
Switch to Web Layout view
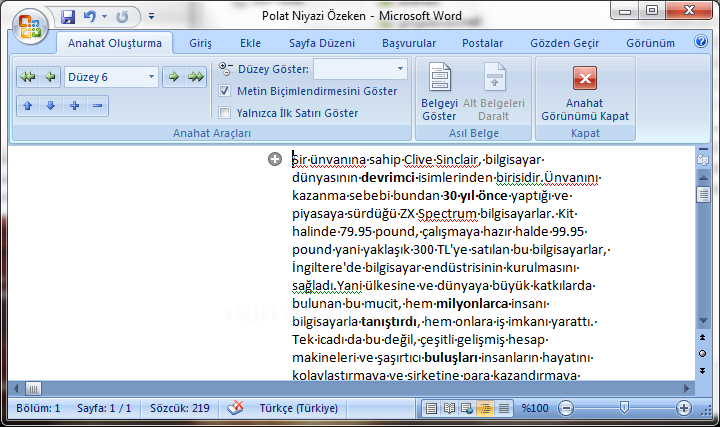(x=467, y=408)
